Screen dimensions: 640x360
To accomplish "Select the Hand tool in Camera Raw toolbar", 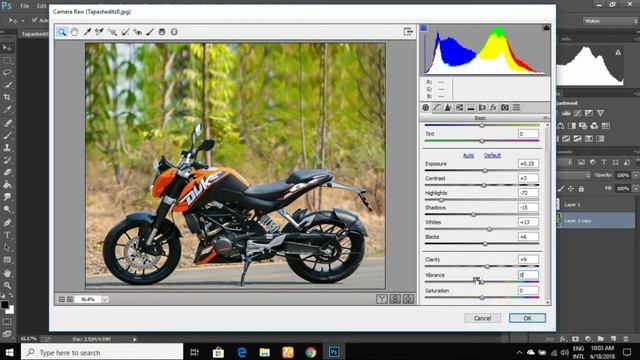I will (x=74, y=32).
